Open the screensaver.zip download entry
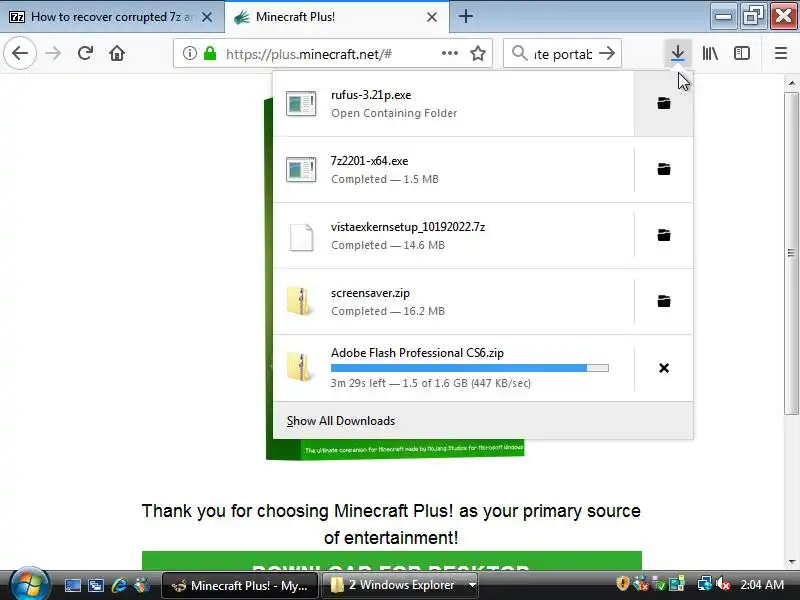 [454, 301]
